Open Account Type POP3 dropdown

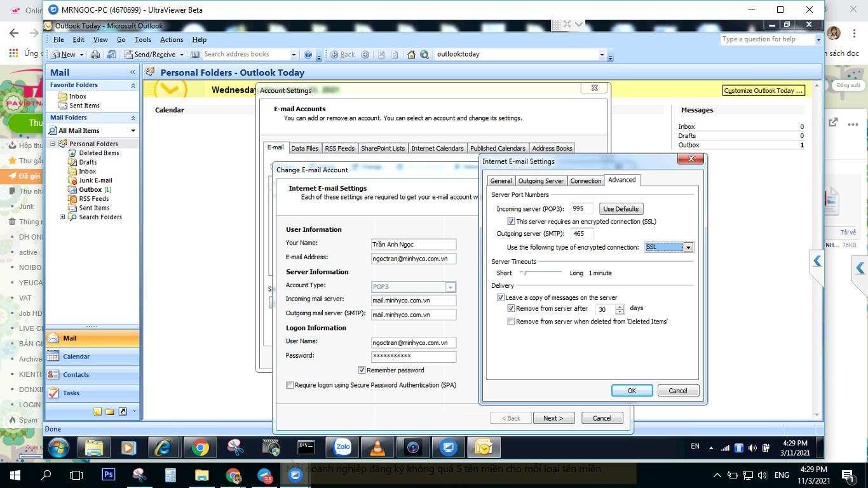(451, 287)
